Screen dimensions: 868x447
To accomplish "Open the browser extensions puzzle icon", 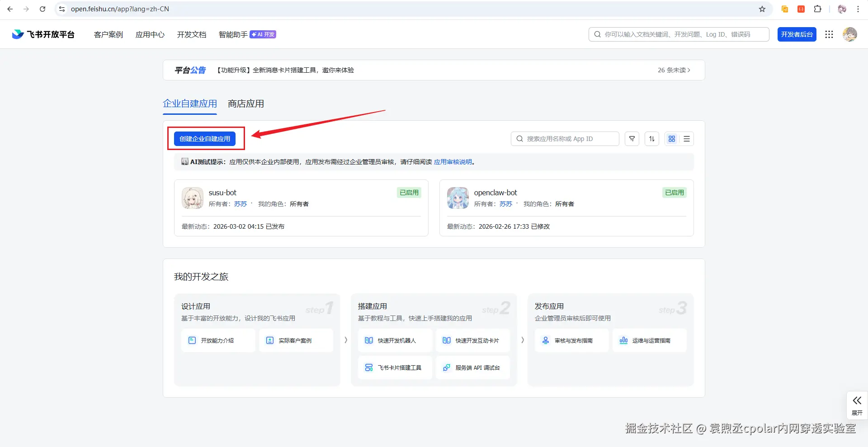I will [817, 9].
